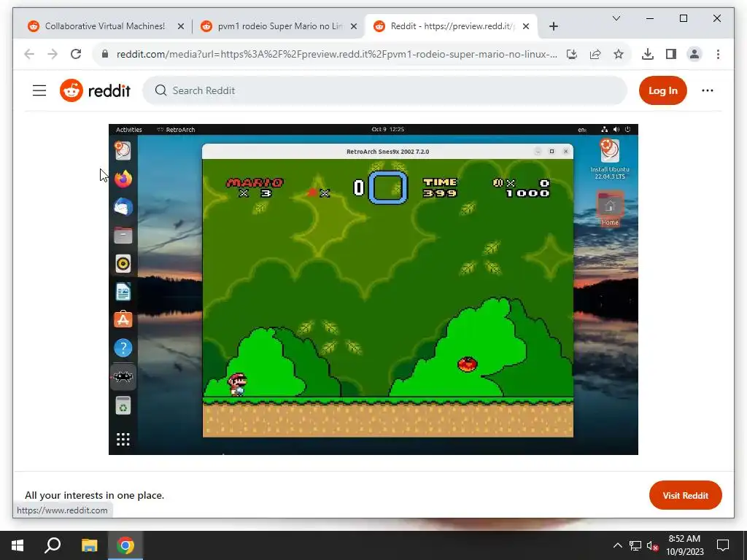747x560 pixels.
Task: Click the Reddit logo to go home
Action: (96, 90)
